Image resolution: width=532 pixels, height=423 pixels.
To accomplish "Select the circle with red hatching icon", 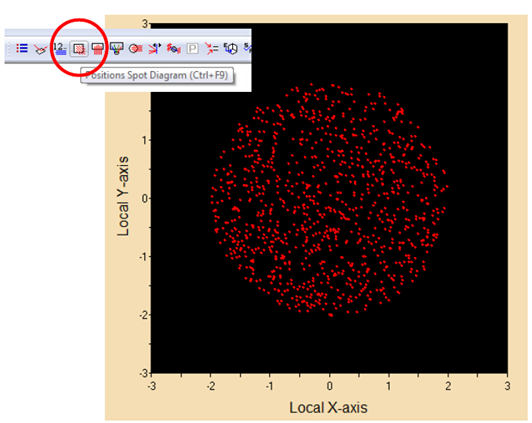I will [136, 49].
